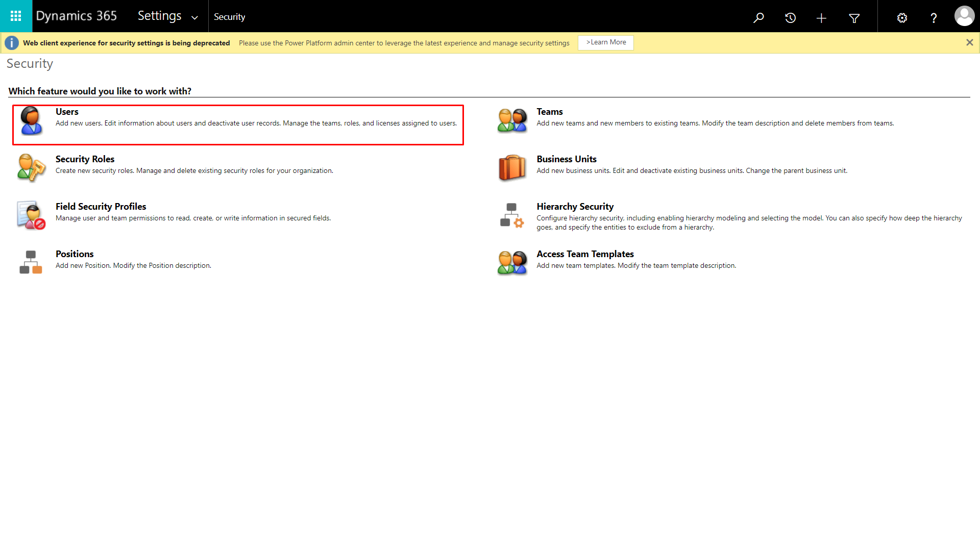Click the Field Security Profiles icon
The width and height of the screenshot is (980, 551).
coord(31,215)
